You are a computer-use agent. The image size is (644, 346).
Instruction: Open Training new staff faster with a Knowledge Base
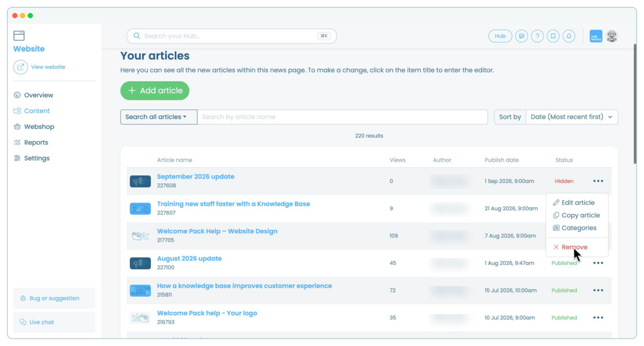[234, 204]
